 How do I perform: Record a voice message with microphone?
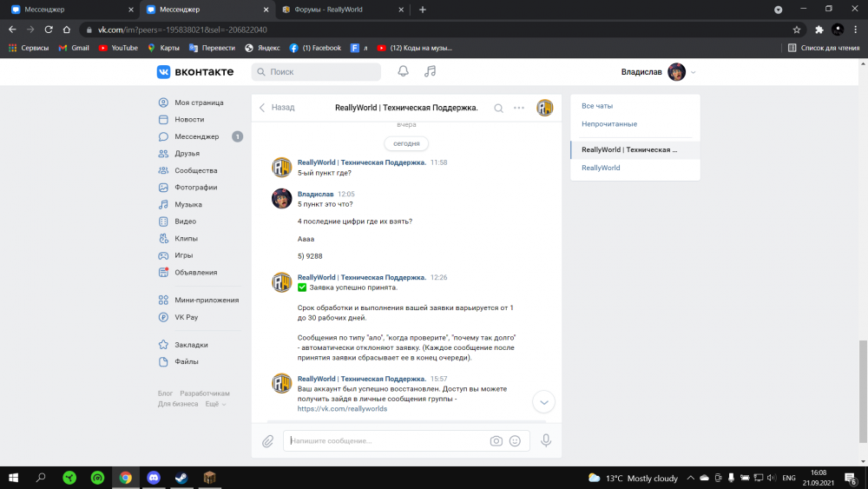pyautogui.click(x=546, y=440)
